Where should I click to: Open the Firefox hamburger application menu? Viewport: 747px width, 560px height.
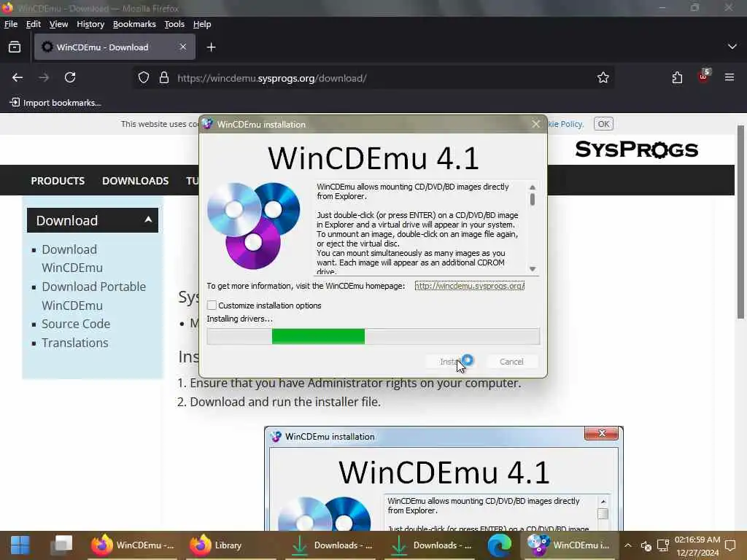click(x=729, y=77)
